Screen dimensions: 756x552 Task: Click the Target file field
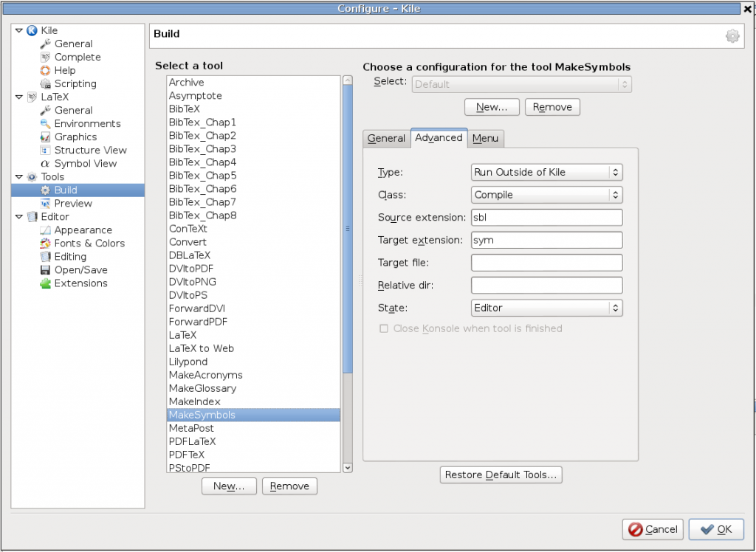pos(547,263)
